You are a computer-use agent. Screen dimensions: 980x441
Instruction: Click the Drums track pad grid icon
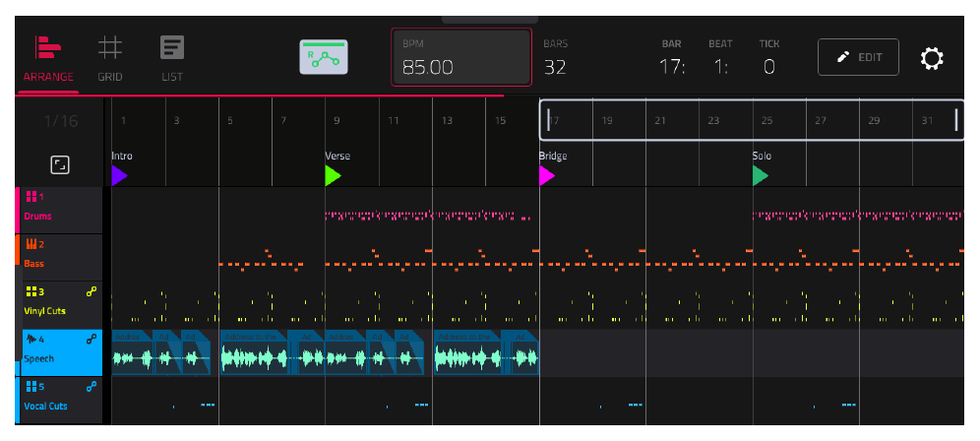point(31,197)
